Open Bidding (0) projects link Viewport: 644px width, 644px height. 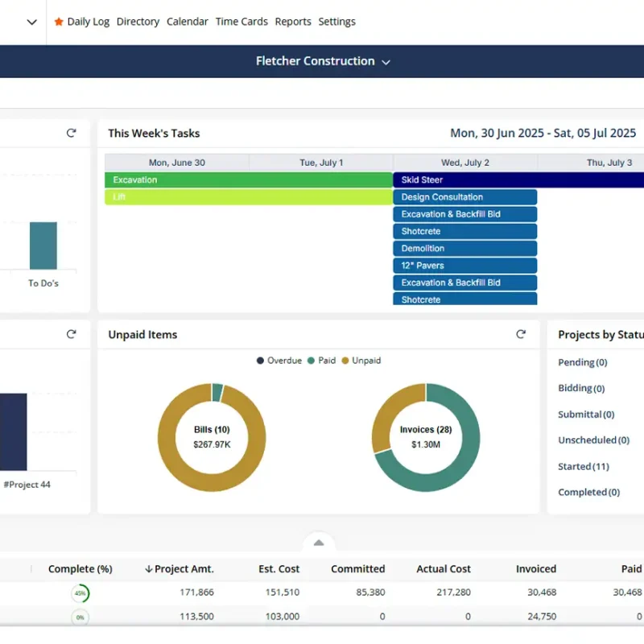point(581,389)
